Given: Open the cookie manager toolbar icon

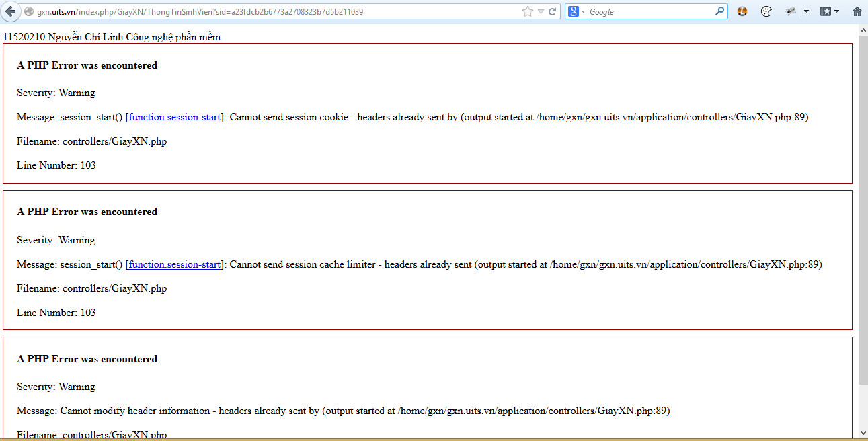Looking at the screenshot, I should (766, 11).
